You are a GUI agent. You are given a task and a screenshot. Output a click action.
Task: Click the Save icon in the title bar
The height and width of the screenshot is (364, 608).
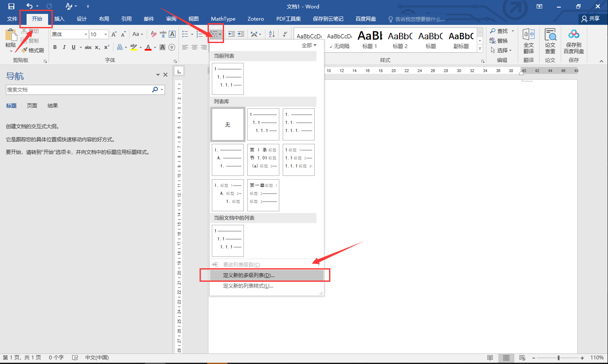point(11,6)
